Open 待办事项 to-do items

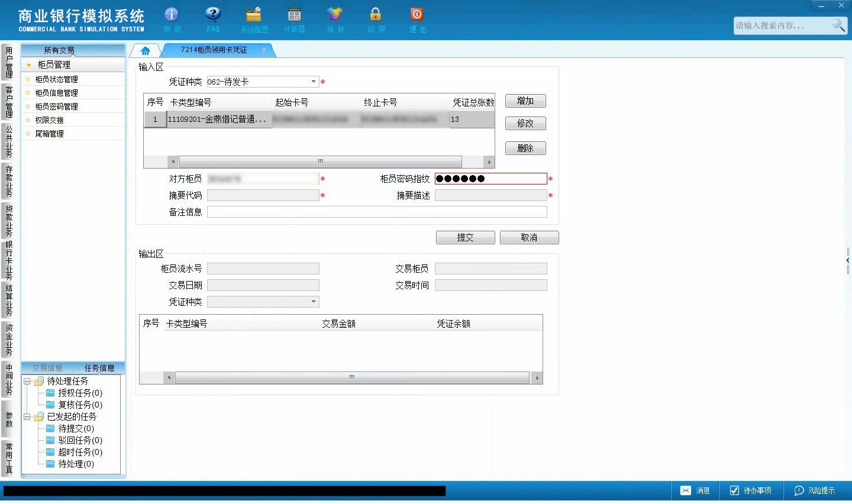click(x=750, y=490)
